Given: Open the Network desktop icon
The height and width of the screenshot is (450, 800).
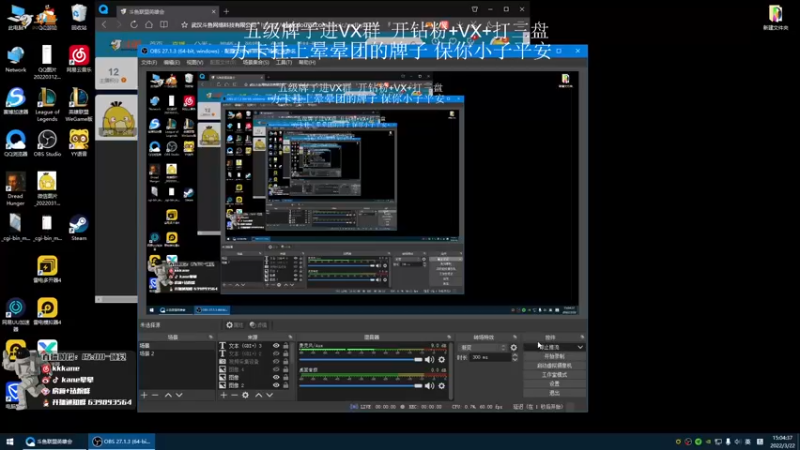Looking at the screenshot, I should click(15, 59).
